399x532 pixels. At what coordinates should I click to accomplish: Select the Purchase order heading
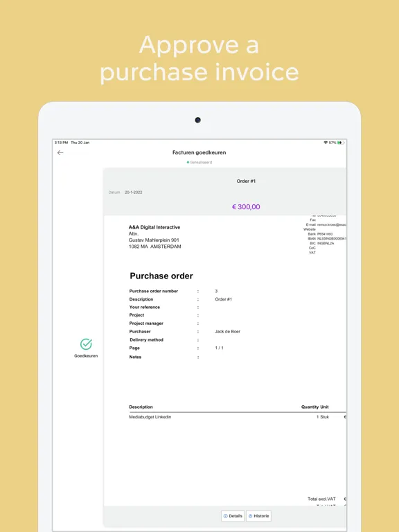[161, 276]
